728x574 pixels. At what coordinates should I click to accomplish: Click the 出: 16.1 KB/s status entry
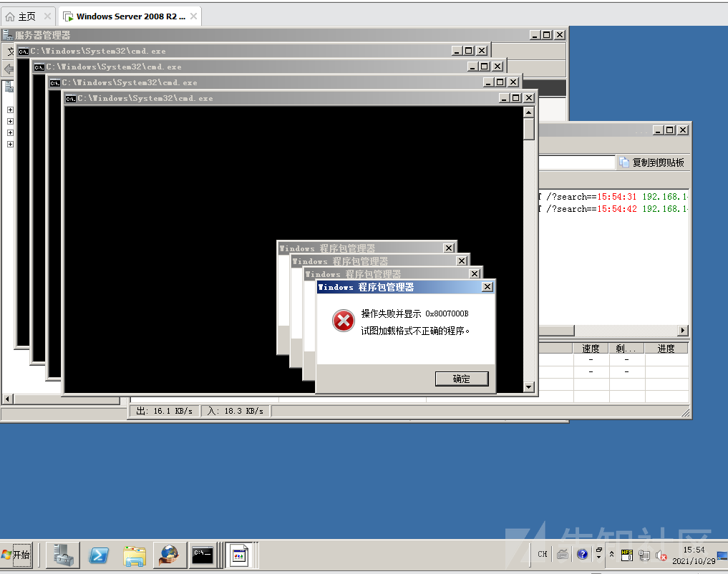click(x=165, y=411)
